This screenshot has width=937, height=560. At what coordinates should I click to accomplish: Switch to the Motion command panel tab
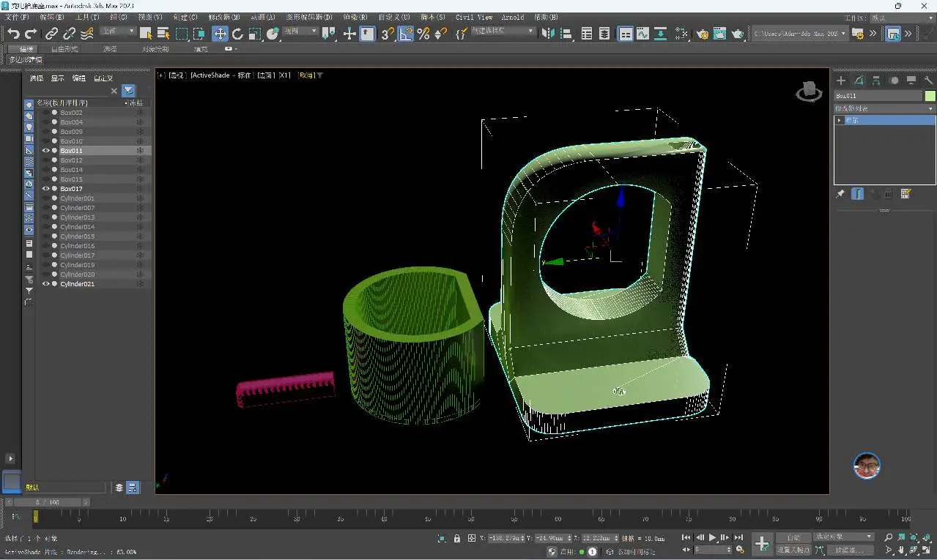(x=894, y=81)
